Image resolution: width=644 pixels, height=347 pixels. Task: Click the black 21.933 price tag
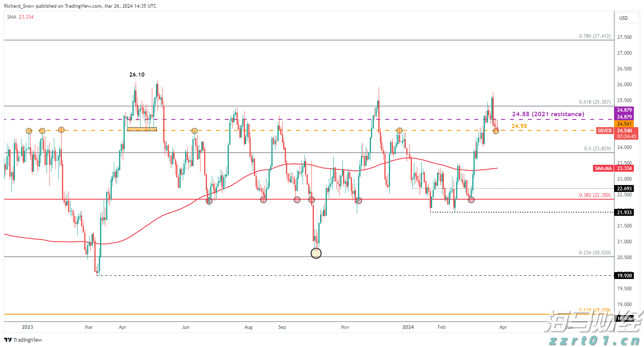[x=624, y=213]
